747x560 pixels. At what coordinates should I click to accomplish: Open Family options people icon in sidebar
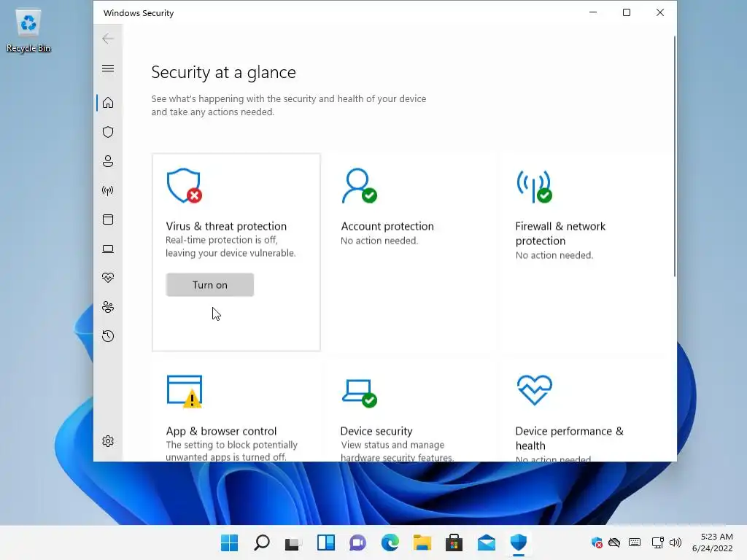(x=108, y=307)
